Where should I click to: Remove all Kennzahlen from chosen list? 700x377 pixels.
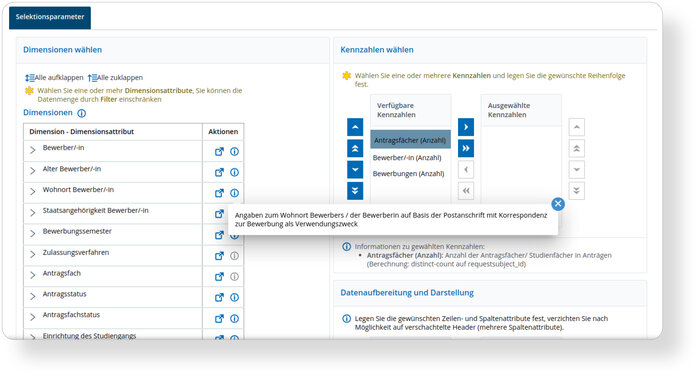[466, 191]
